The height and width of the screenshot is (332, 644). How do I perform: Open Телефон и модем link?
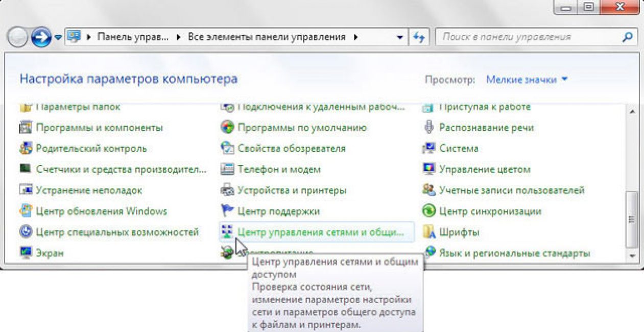(279, 169)
